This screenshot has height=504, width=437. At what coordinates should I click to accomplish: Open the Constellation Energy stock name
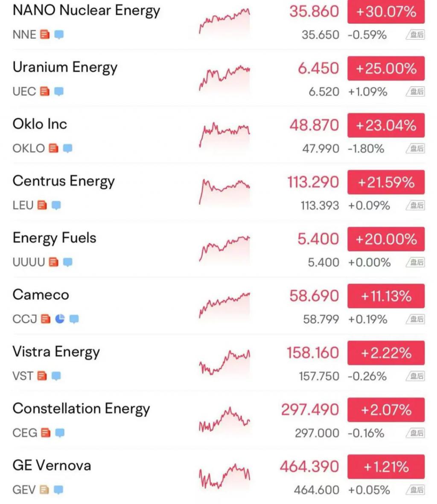tap(81, 409)
